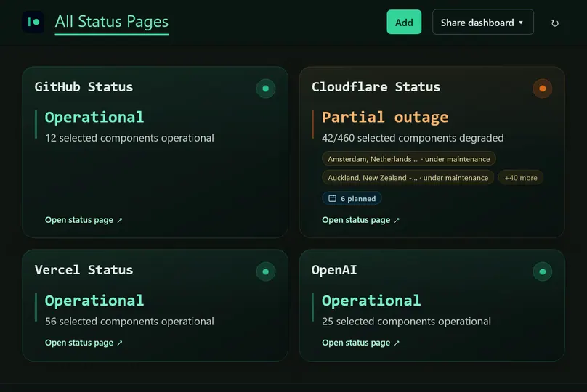Click the Cloudflare Status card title

pos(376,87)
